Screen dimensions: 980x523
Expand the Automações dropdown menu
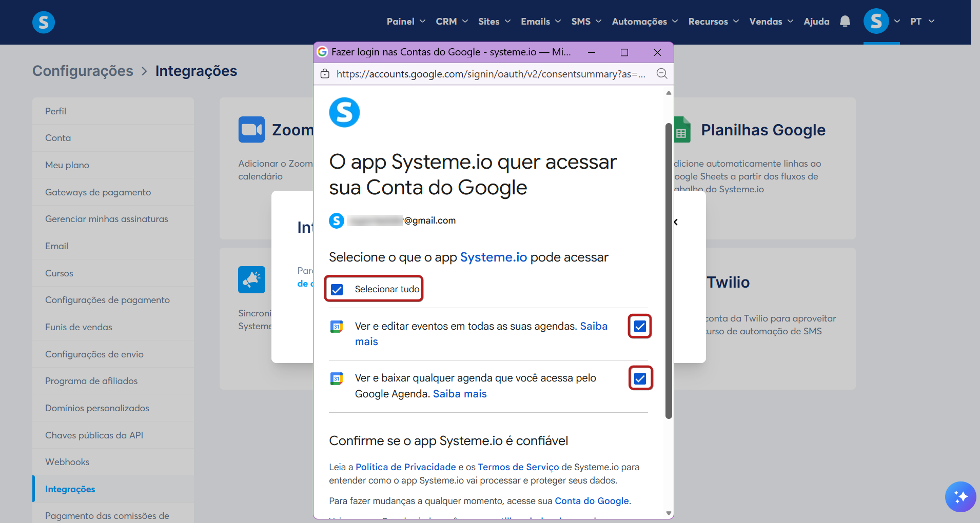[x=644, y=22]
